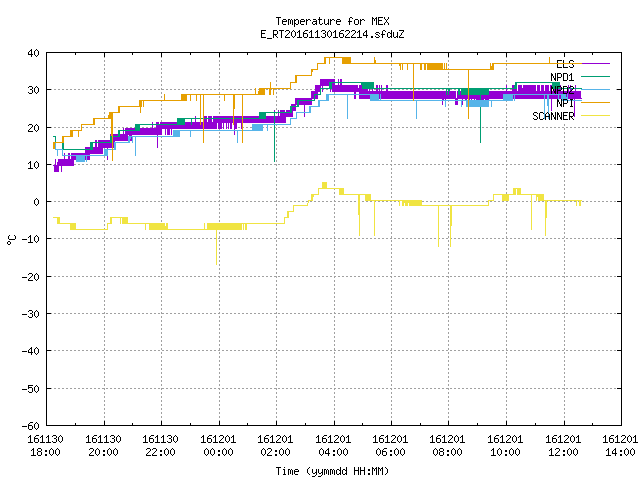Click the x-axis tick label 161201 00:00
The width and height of the screenshot is (640, 480).
click(x=218, y=446)
